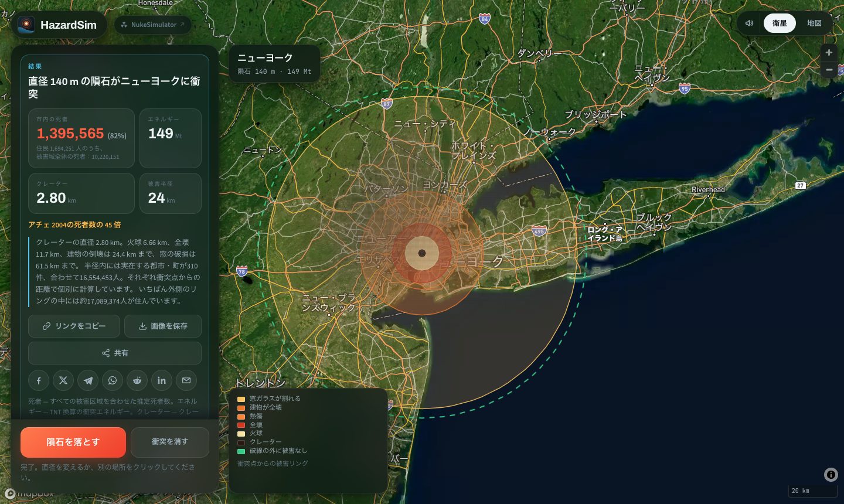Open the NukeSimulator external link

[x=153, y=25]
